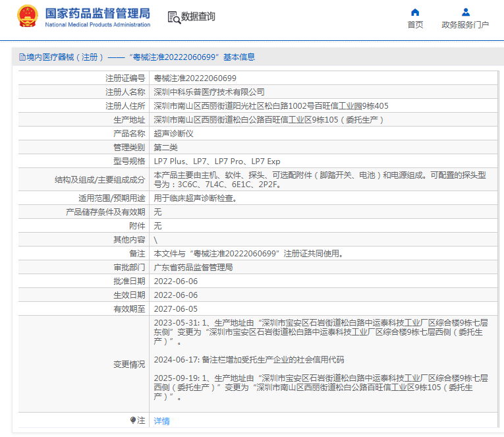Click the backslash value for 其他内容
Screen dimensions: 504x437
pos(155,240)
